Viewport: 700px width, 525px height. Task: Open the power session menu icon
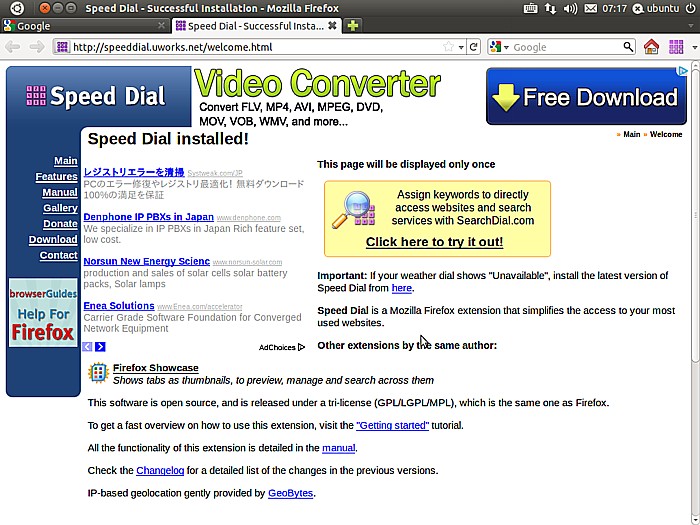[x=690, y=8]
